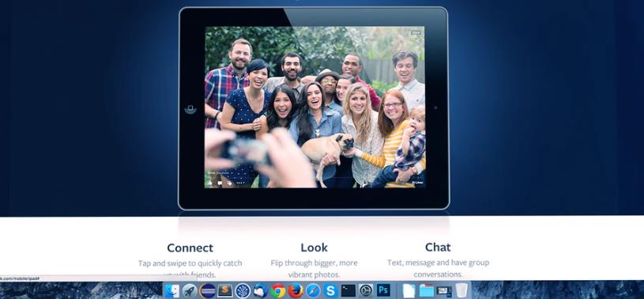Click the Connect heading
Viewport: 644px width, 299px height.
point(190,248)
